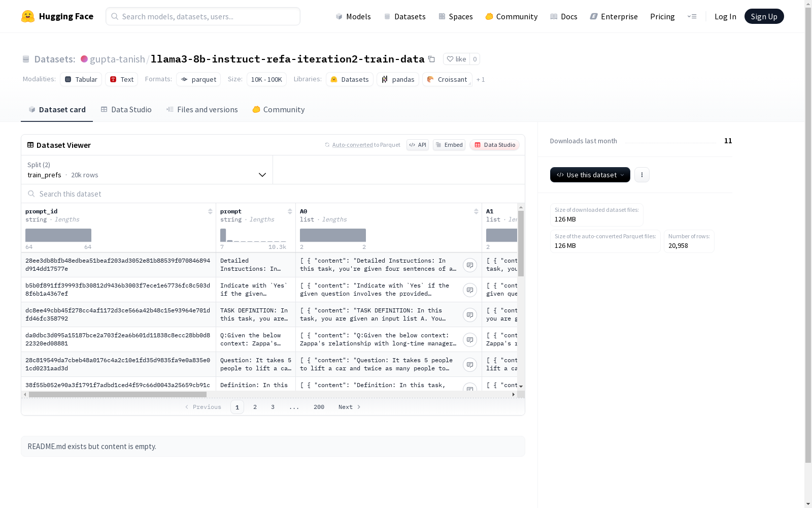The width and height of the screenshot is (812, 508).
Task: Open Enterprise in the top navigation
Action: tap(614, 16)
